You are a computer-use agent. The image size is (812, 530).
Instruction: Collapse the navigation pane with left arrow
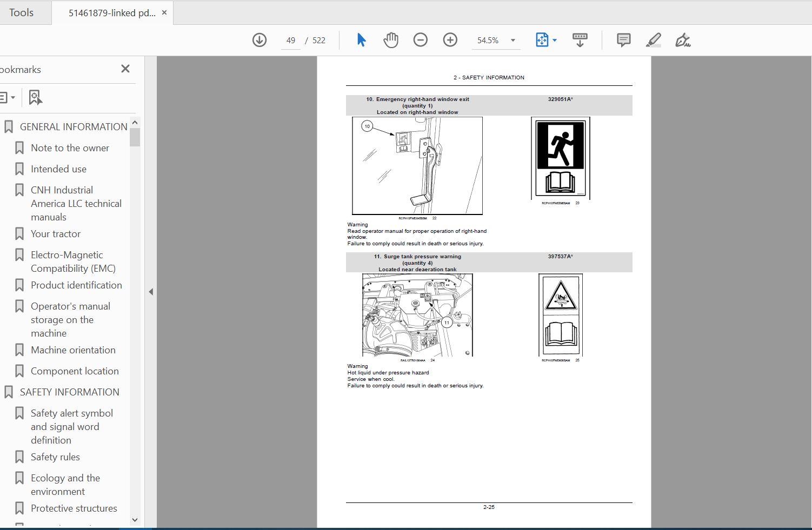(x=151, y=292)
